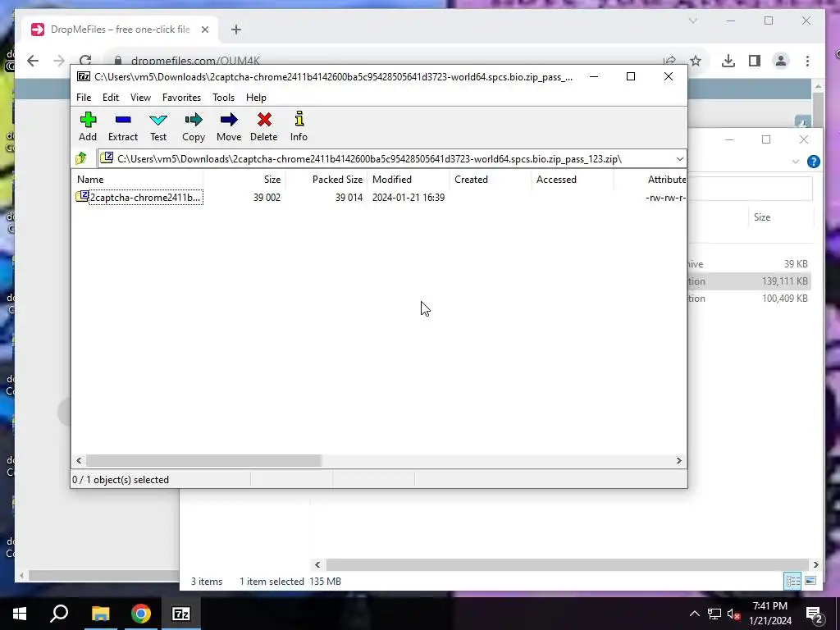
Task: Open File Explorer from the taskbar
Action: point(100,614)
